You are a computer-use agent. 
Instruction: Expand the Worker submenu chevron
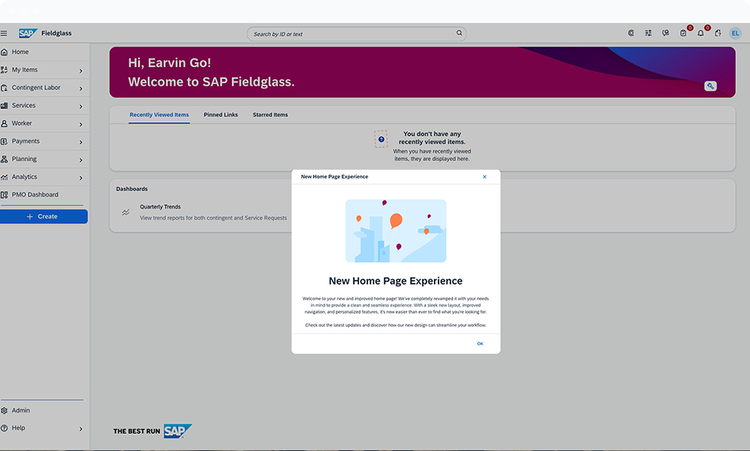pos(81,124)
